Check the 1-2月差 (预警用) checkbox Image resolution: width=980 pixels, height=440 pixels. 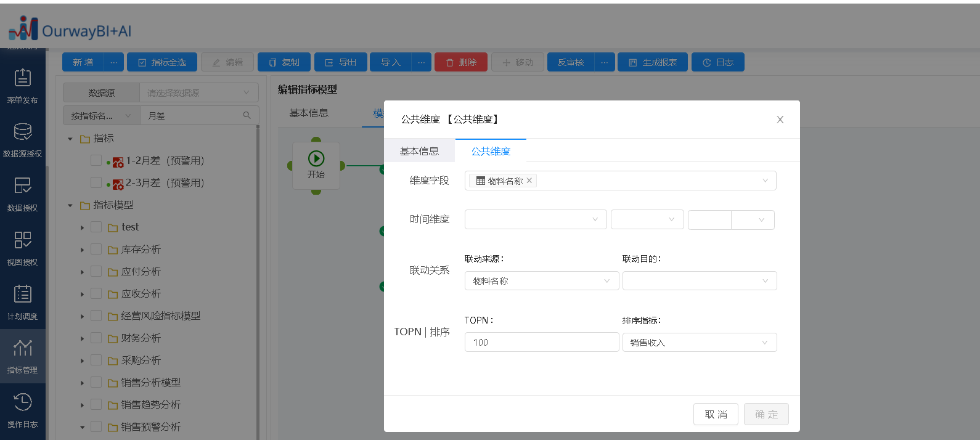click(x=96, y=160)
